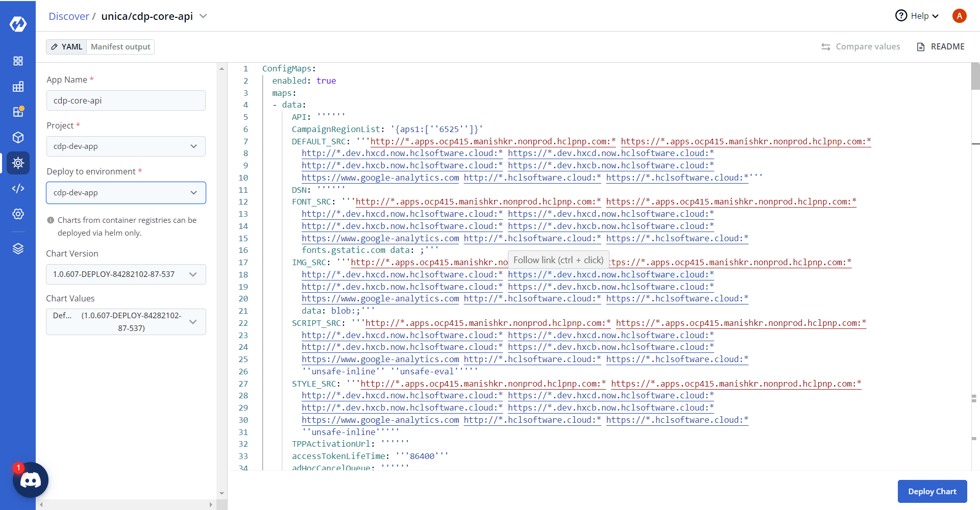
Task: Click the 'ConfigMaps:' text on line 1
Action: [289, 69]
